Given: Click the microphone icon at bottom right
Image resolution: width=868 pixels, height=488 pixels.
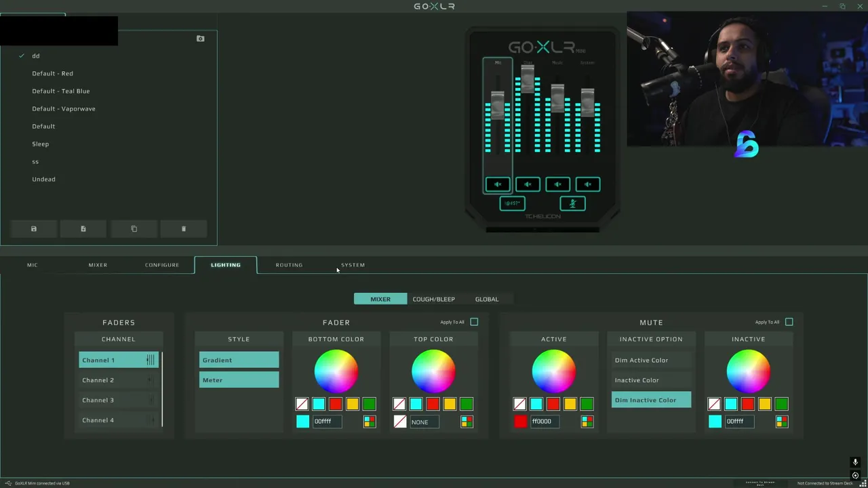Looking at the screenshot, I should (x=855, y=462).
